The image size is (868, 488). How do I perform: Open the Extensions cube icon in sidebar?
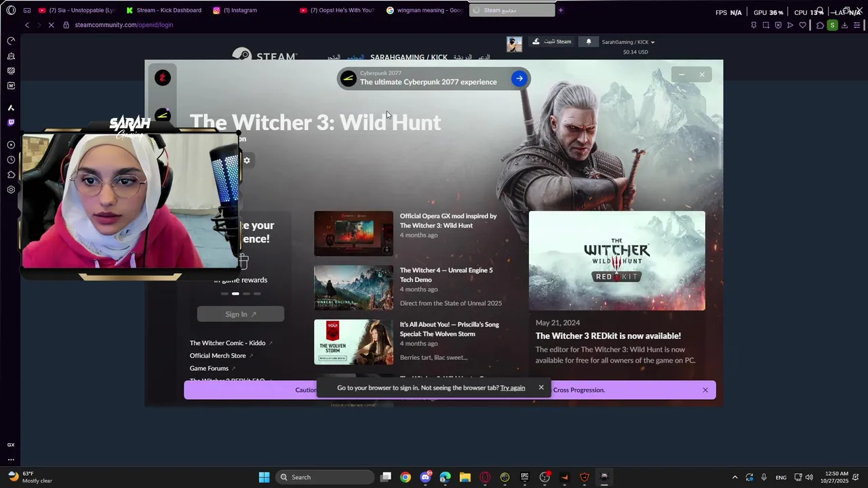[11, 175]
